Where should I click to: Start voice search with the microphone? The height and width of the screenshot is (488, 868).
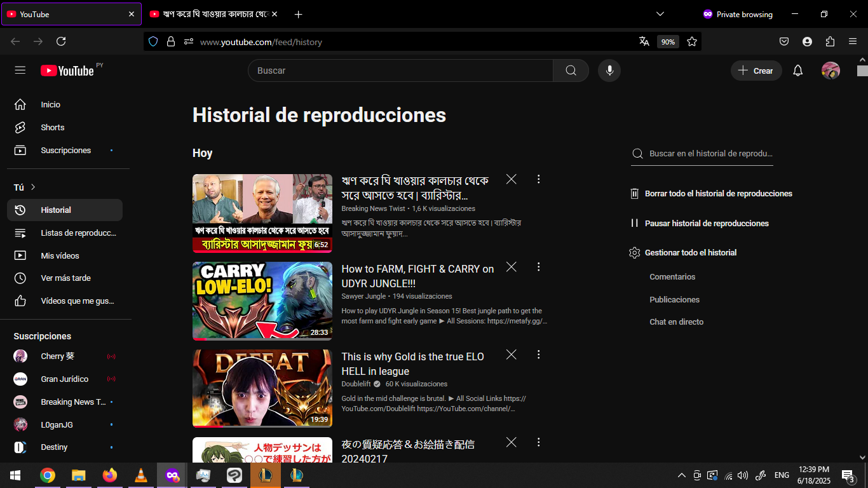[x=609, y=71]
